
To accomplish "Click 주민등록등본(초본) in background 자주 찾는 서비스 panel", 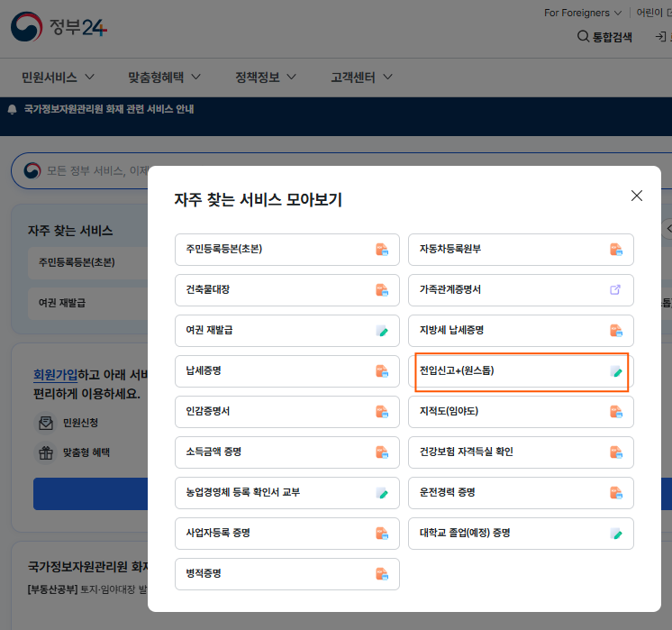I will point(88,262).
